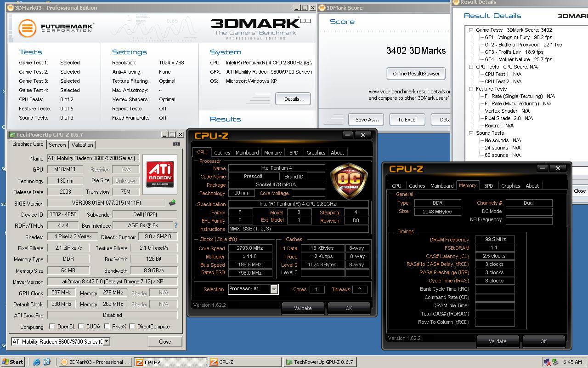
Task: Click the GPU-Z title bar icon
Action: click(x=12, y=135)
